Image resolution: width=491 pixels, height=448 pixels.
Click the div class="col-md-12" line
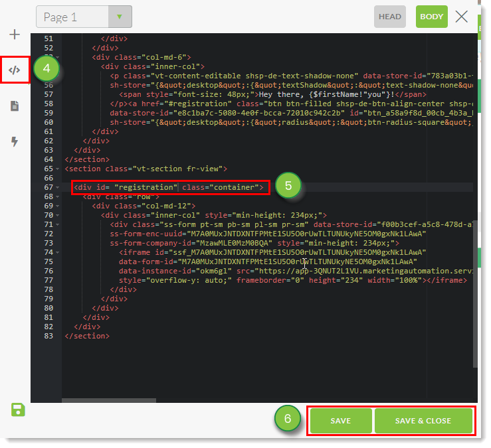click(144, 206)
